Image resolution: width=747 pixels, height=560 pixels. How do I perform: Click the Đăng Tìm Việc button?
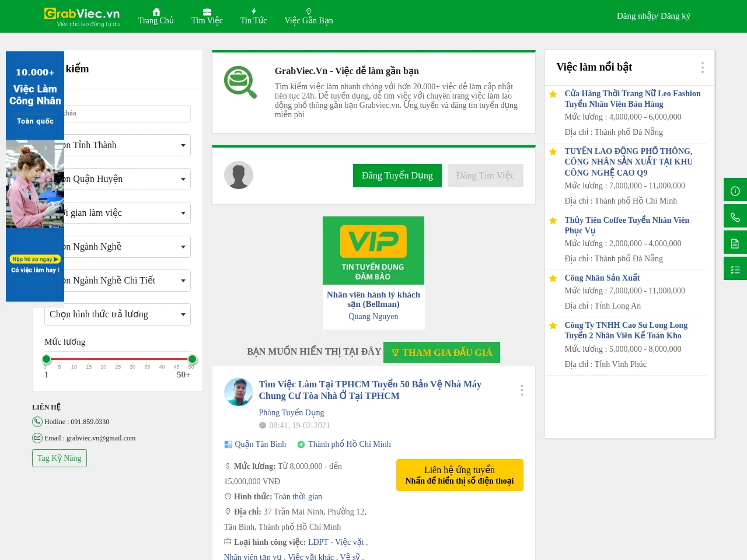(486, 176)
